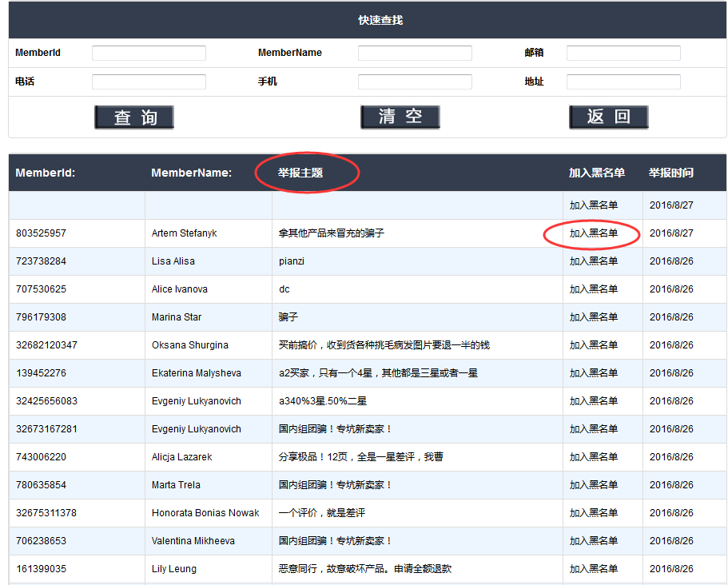Click the 举报时间 column header

pos(670,173)
